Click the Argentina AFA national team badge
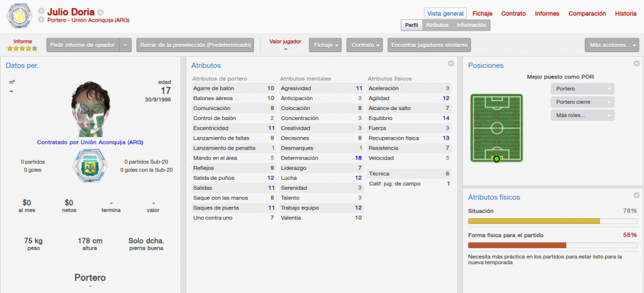 89,166
